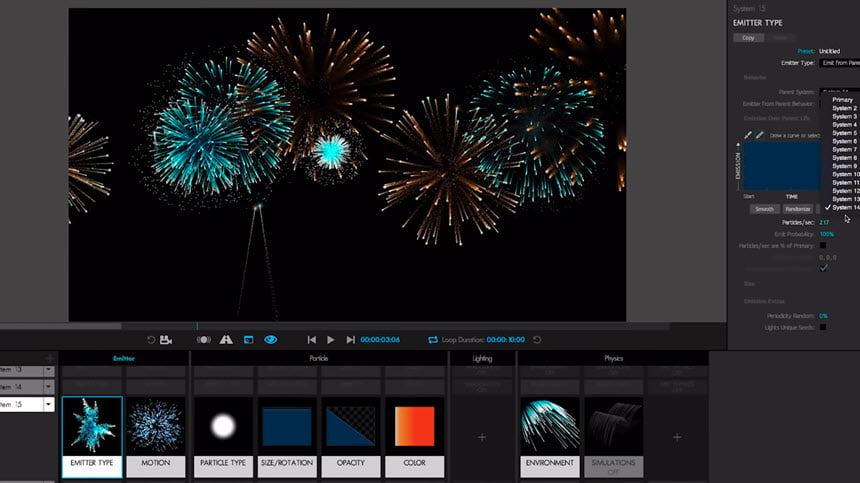Add a Physics block with the plus
The image size is (860, 483).
[677, 437]
